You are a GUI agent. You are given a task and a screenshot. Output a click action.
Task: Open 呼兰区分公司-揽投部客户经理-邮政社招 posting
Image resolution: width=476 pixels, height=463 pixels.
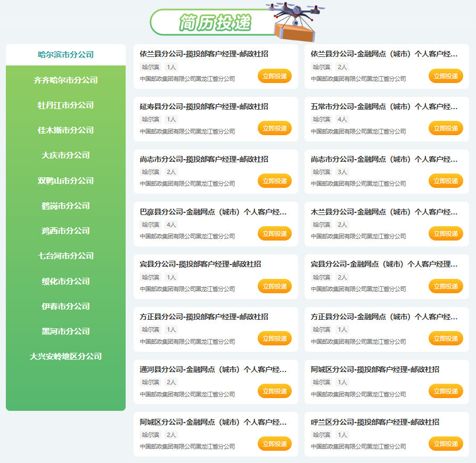pos(375,422)
